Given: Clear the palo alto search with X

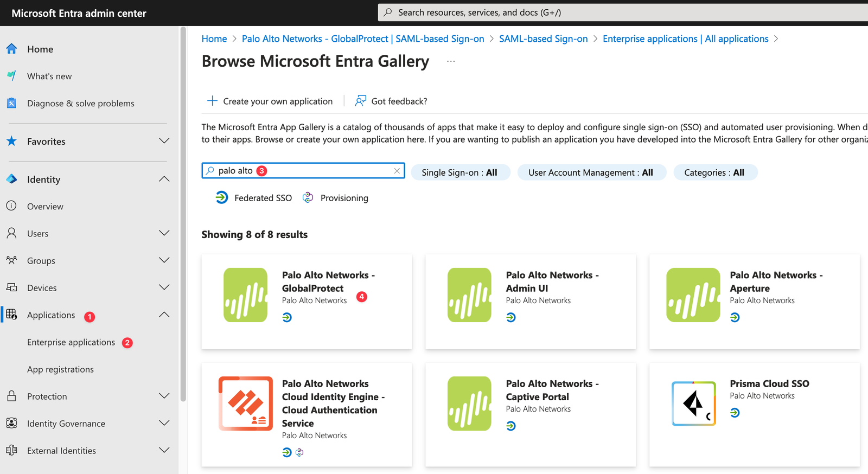Looking at the screenshot, I should point(397,171).
